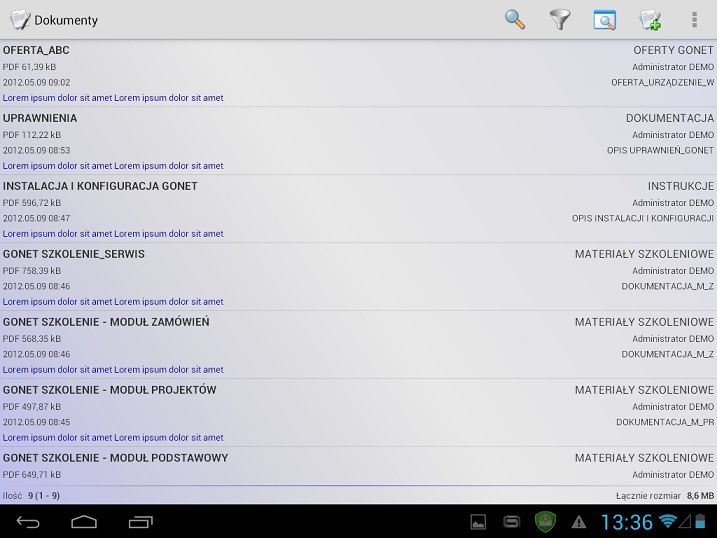
Task: Go back with Android back arrow
Action: 28,522
